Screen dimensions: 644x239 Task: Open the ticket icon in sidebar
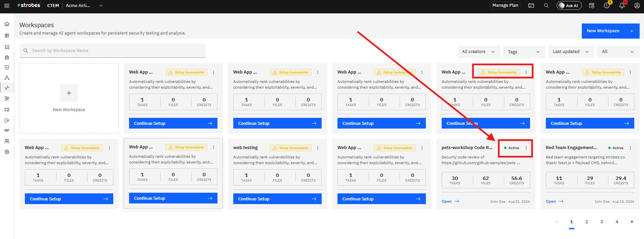(x=7, y=110)
